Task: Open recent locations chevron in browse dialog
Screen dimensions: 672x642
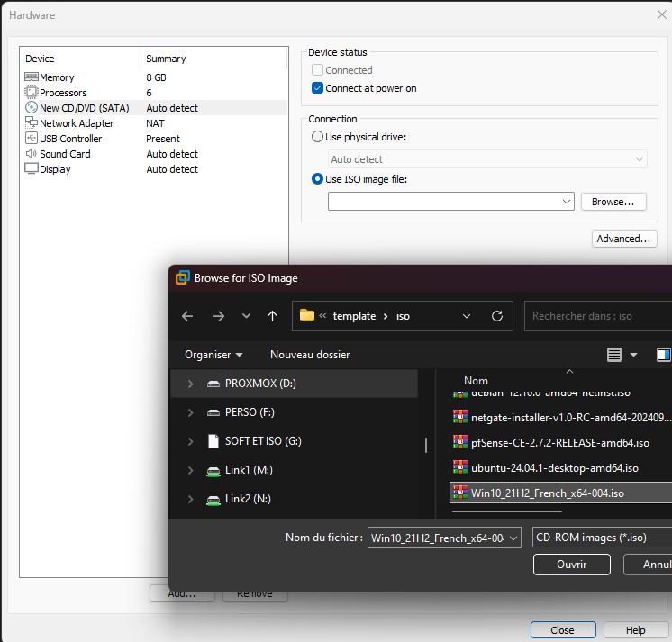Action: tap(246, 316)
